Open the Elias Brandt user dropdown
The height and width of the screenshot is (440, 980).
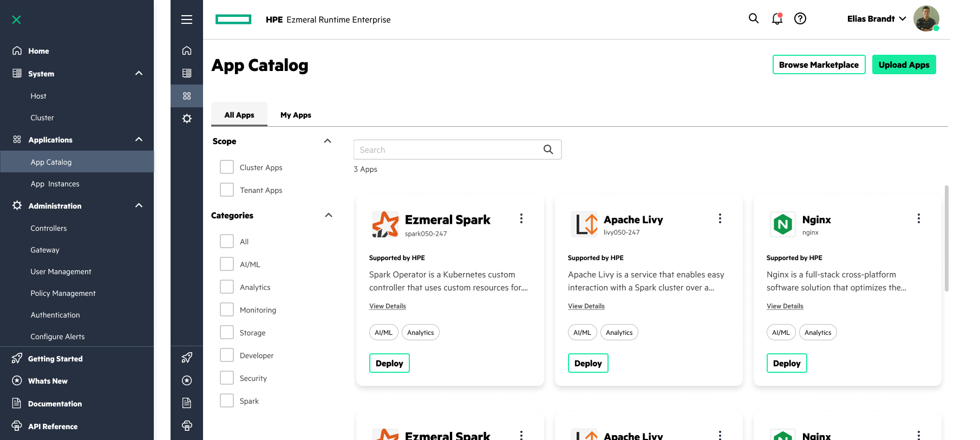877,18
